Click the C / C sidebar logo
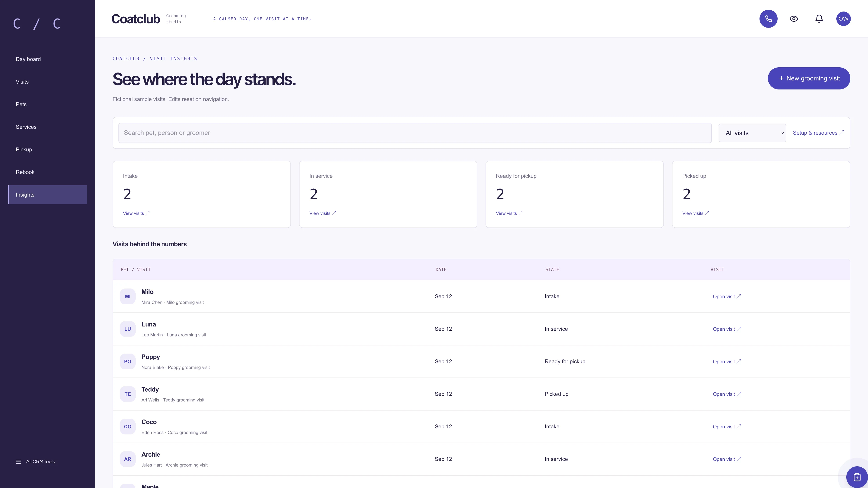The height and width of the screenshot is (488, 868). [x=37, y=24]
